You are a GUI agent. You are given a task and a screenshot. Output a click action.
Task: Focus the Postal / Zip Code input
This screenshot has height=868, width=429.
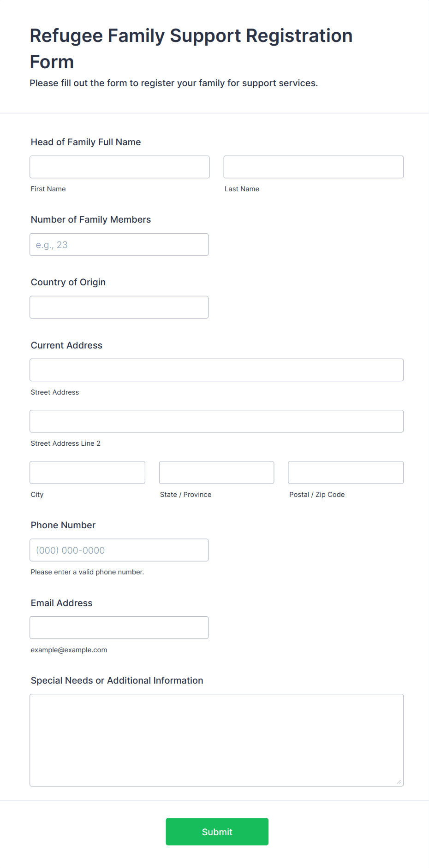(346, 472)
